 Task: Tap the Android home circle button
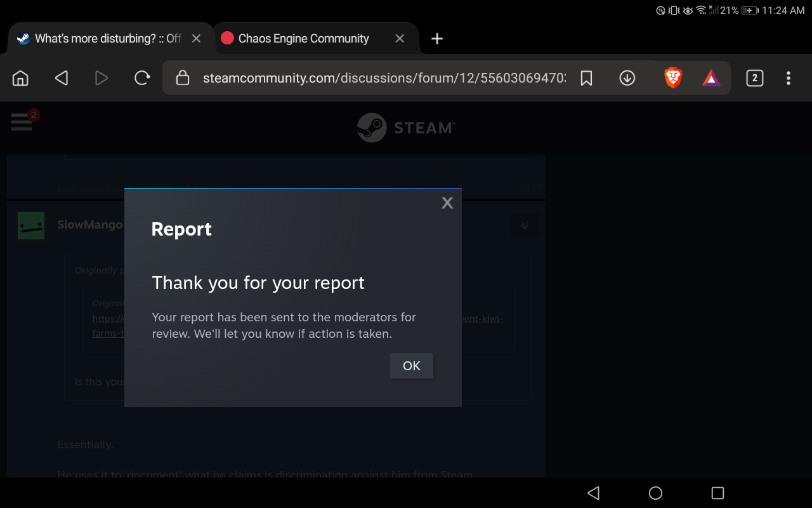pyautogui.click(x=656, y=493)
